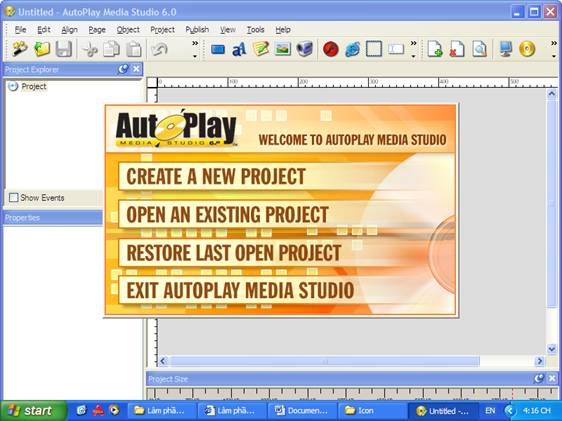Insert an Image object
This screenshot has height=421, width=562.
point(283,49)
